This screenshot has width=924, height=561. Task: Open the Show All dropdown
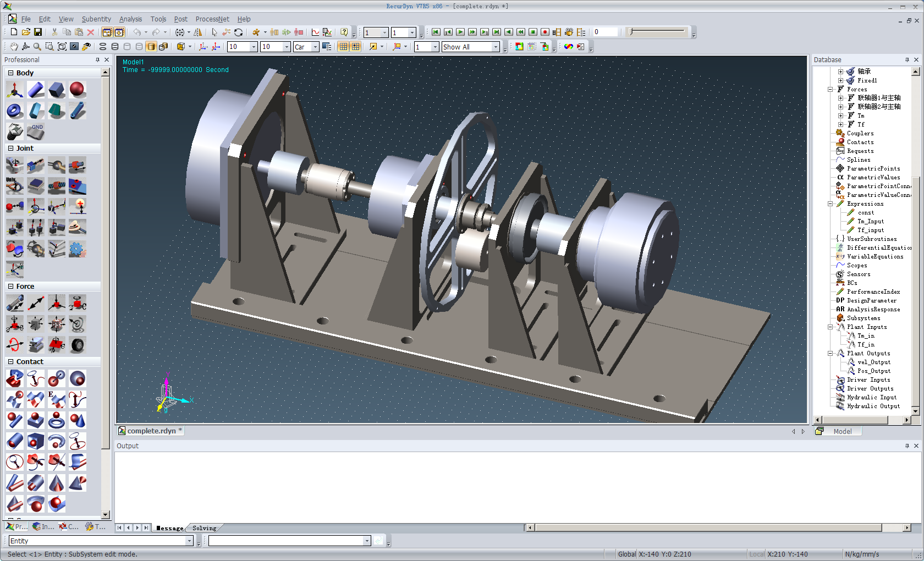495,47
